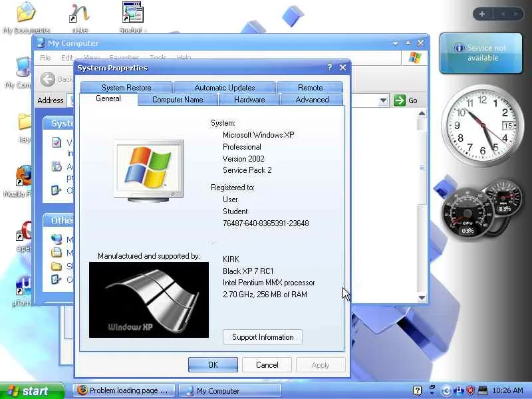Open the File menu in My Computer
Image resolution: width=532 pixels, height=399 pixels.
[x=45, y=58]
